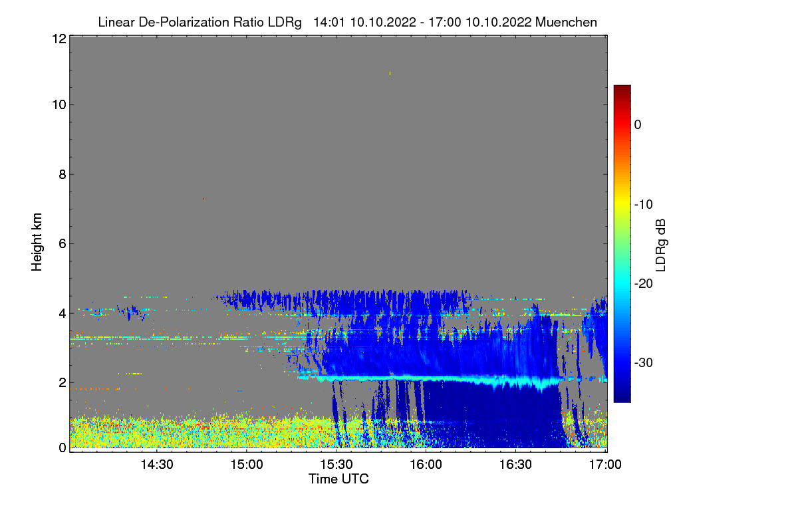Click the colorbar tick label '-30'

point(644,362)
